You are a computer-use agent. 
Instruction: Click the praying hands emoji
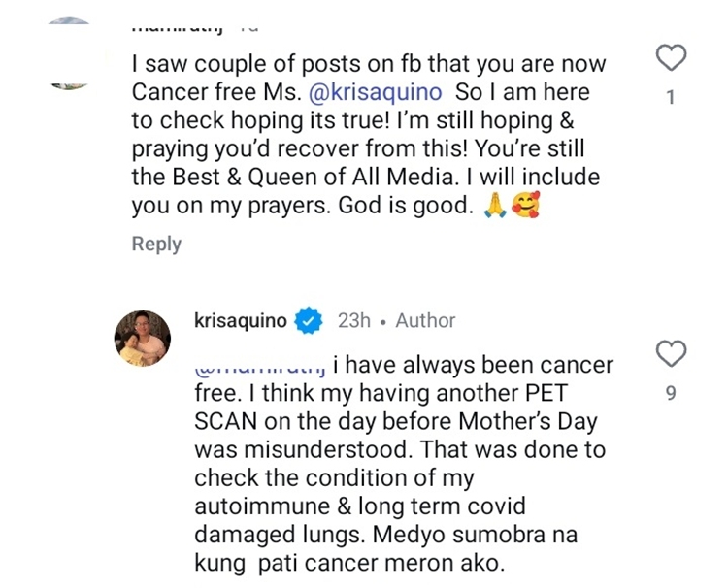click(494, 207)
